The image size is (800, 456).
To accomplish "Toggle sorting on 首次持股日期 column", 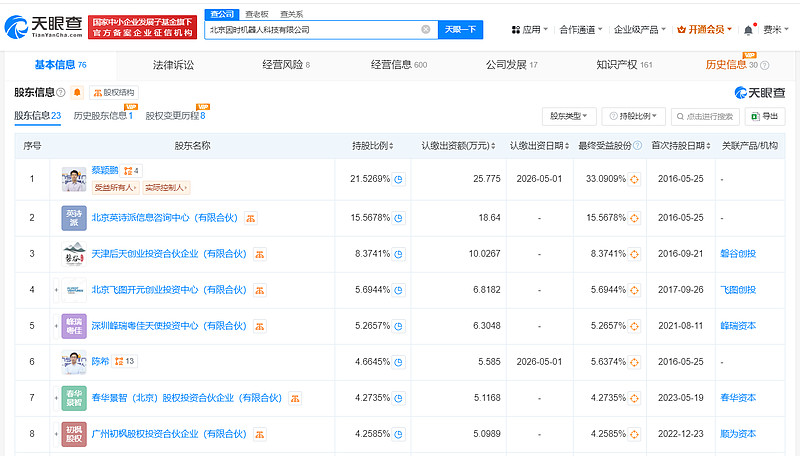I will [709, 146].
